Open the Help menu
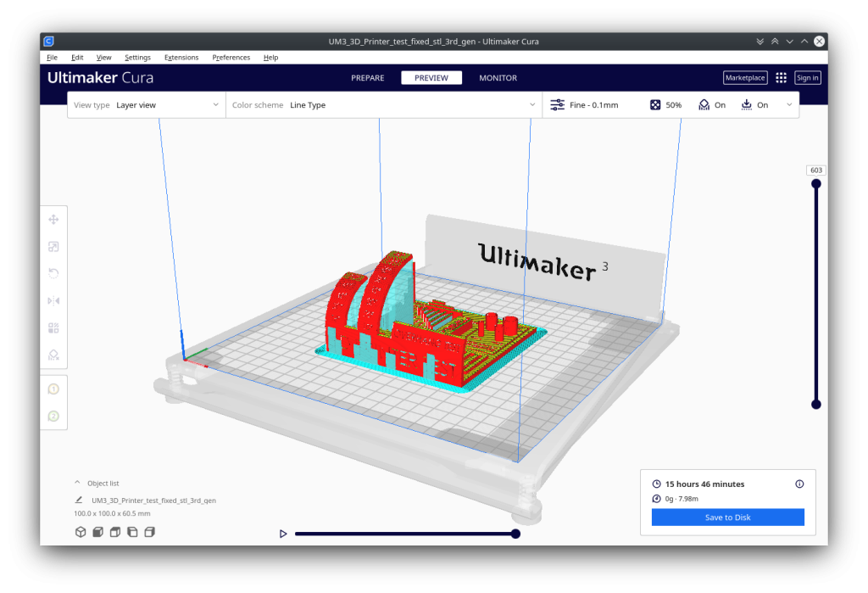Viewport: 868px width, 593px height. (270, 58)
